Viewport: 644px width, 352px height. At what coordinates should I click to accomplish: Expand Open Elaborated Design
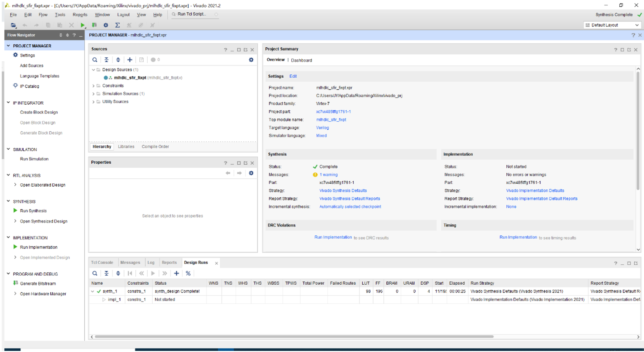click(15, 185)
